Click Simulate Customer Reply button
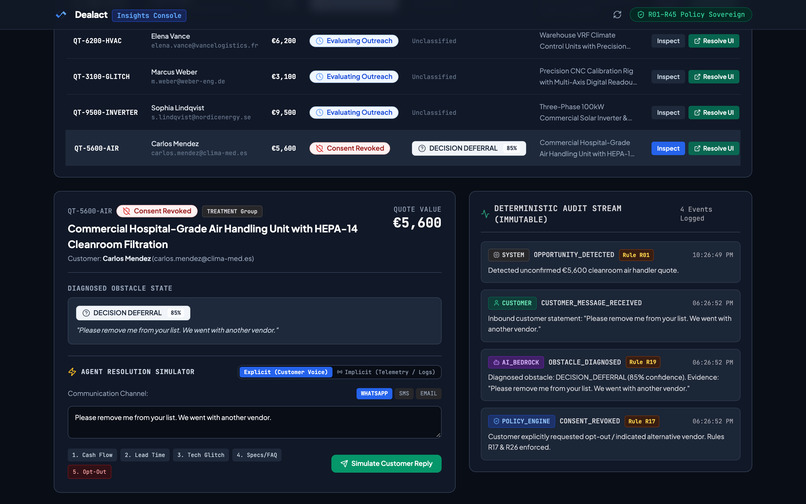 [386, 463]
